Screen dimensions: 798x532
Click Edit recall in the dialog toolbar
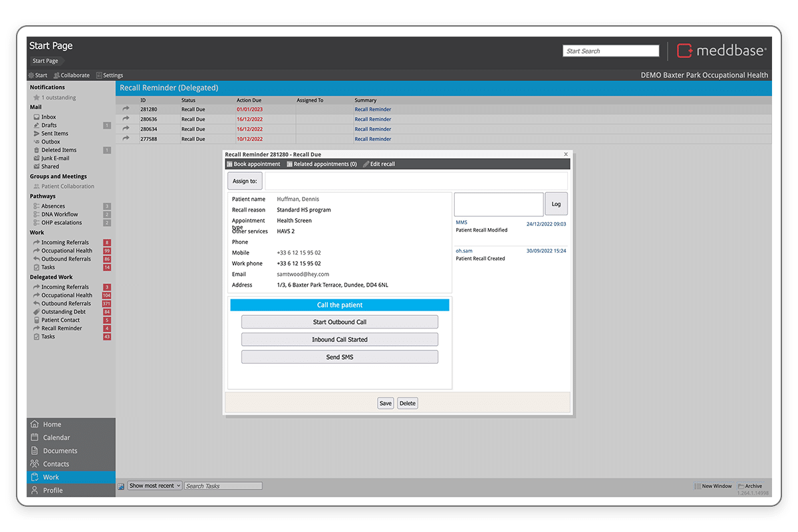click(x=379, y=164)
